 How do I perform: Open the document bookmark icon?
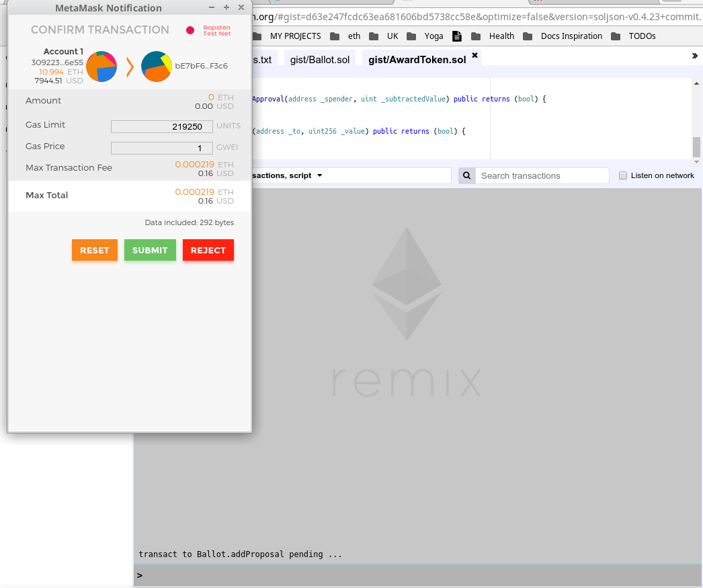click(457, 36)
